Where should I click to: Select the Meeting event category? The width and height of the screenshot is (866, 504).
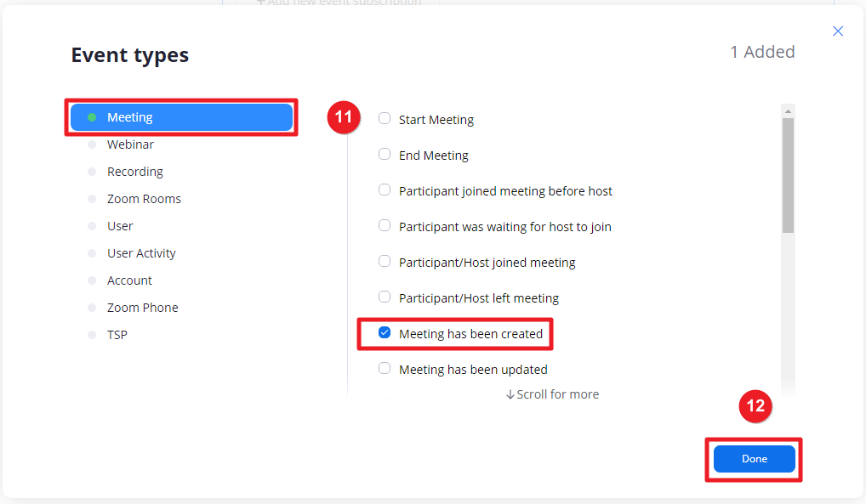click(x=181, y=117)
